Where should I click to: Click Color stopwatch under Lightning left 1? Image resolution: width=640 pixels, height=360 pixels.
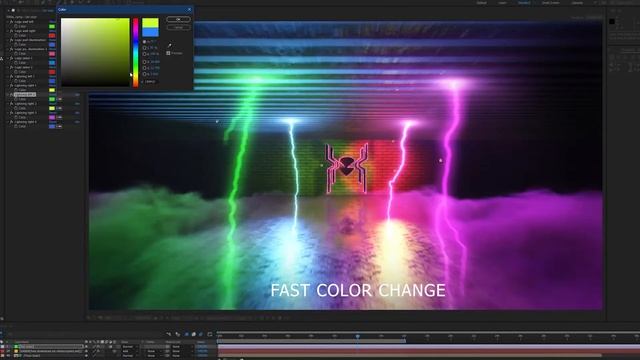[x=16, y=81]
